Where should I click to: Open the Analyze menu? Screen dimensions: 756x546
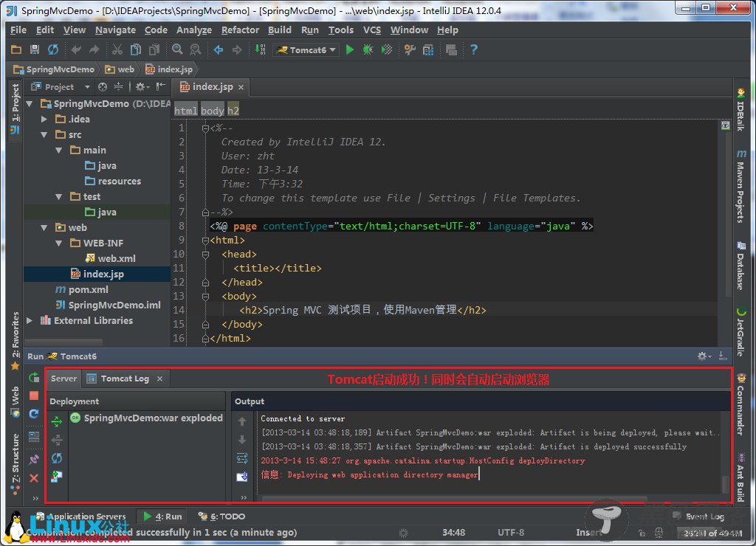[194, 30]
